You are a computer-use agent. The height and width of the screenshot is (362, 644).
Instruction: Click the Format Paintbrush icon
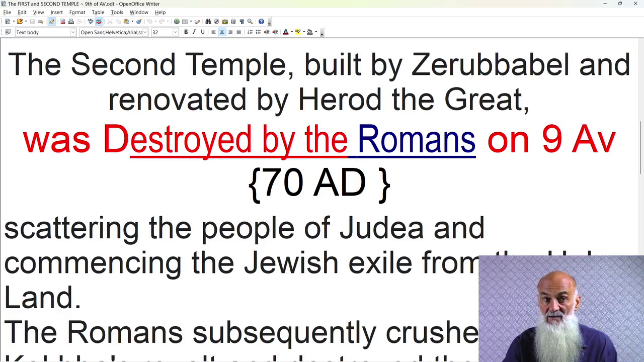[x=139, y=22]
